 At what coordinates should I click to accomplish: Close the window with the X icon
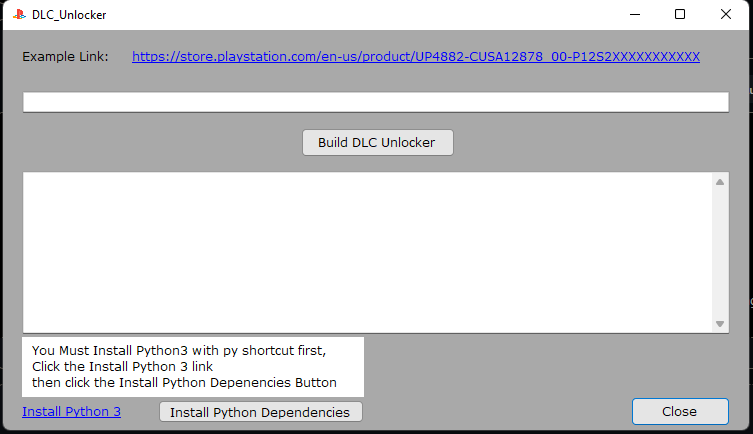coord(726,14)
